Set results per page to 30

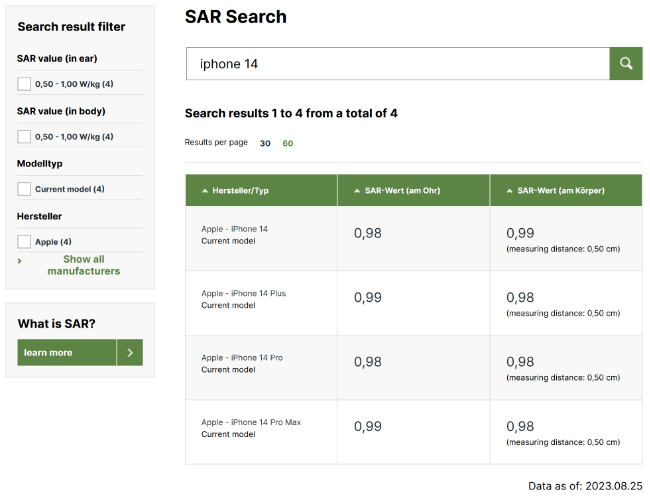click(x=265, y=143)
